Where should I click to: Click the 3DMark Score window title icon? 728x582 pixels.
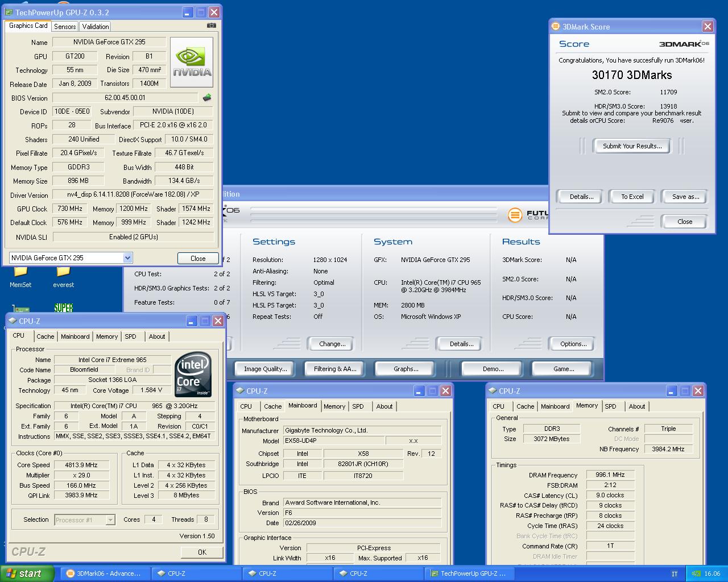coord(556,26)
